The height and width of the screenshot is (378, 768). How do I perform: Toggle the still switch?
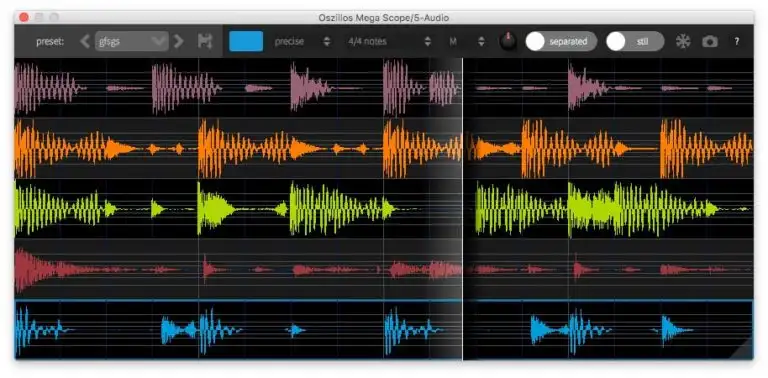click(635, 42)
